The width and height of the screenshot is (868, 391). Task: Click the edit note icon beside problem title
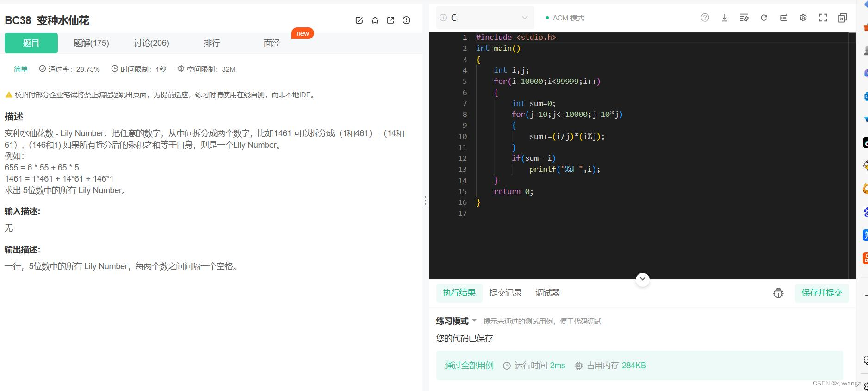point(359,20)
